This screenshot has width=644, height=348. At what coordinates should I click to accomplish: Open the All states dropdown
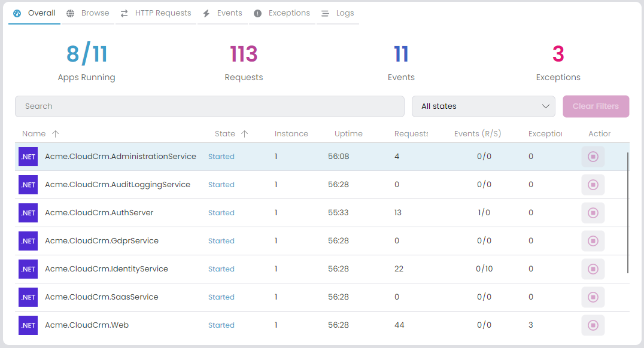click(483, 106)
